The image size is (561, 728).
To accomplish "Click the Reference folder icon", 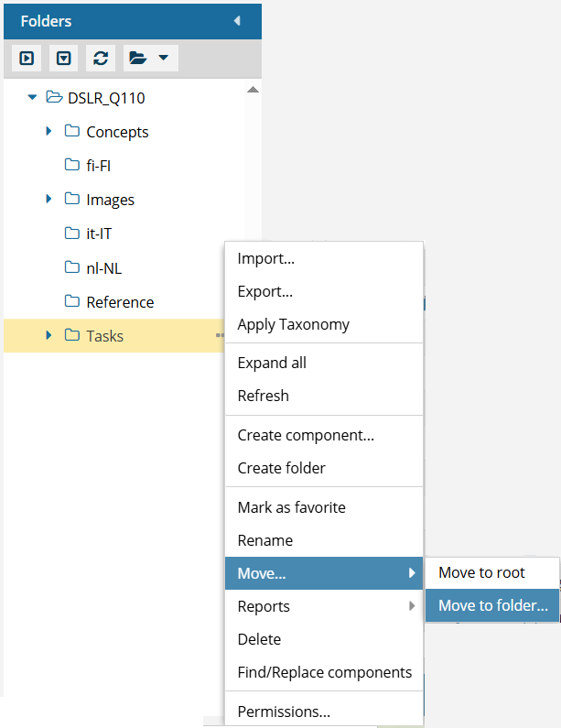I will pyautogui.click(x=72, y=301).
